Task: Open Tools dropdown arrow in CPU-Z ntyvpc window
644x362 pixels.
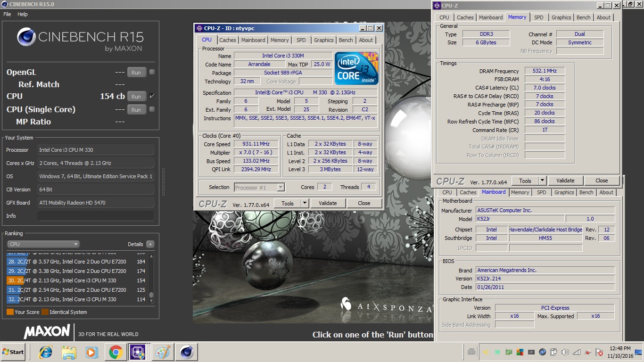Action: (305, 204)
